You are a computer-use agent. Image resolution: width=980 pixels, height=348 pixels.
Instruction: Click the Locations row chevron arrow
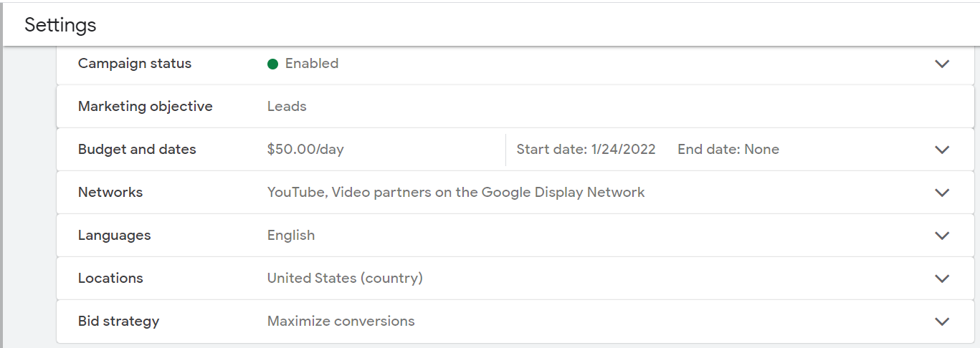(942, 279)
